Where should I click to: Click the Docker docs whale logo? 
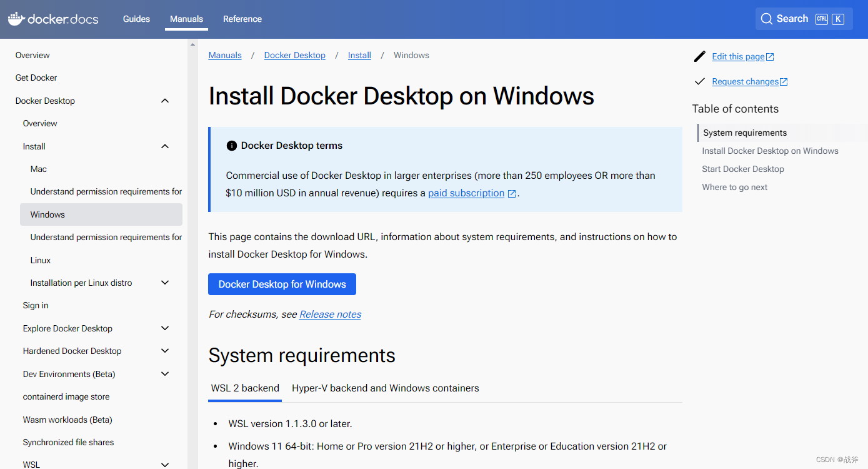tap(53, 19)
